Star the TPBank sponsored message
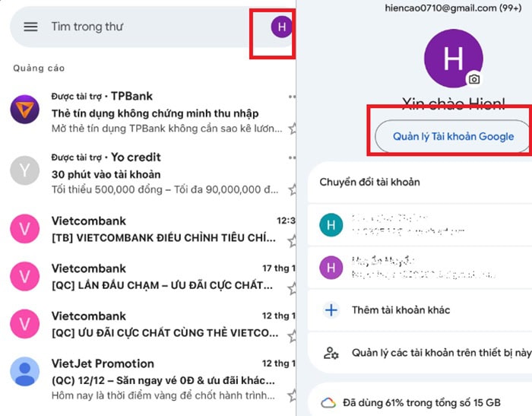532x416 pixels. [x=292, y=129]
